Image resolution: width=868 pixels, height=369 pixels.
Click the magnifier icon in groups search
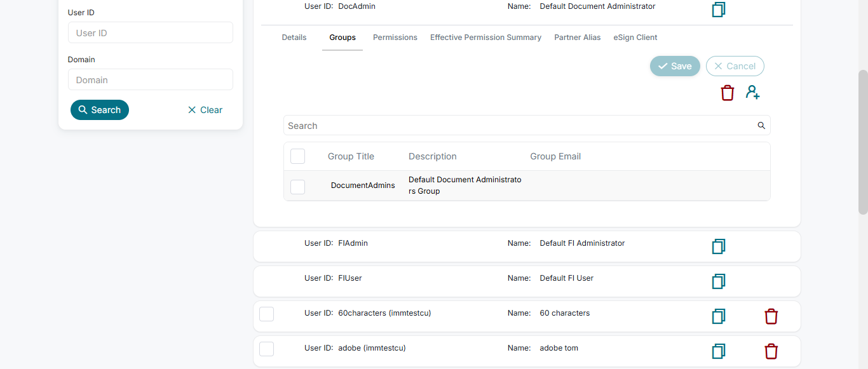click(761, 126)
